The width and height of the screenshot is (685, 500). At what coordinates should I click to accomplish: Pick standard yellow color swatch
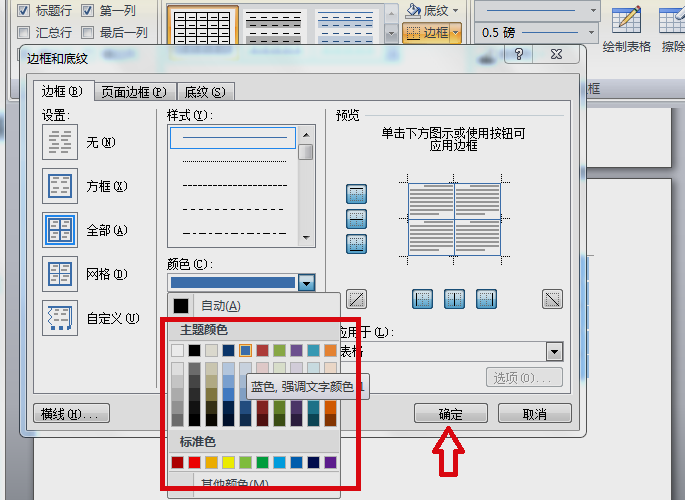(x=228, y=462)
